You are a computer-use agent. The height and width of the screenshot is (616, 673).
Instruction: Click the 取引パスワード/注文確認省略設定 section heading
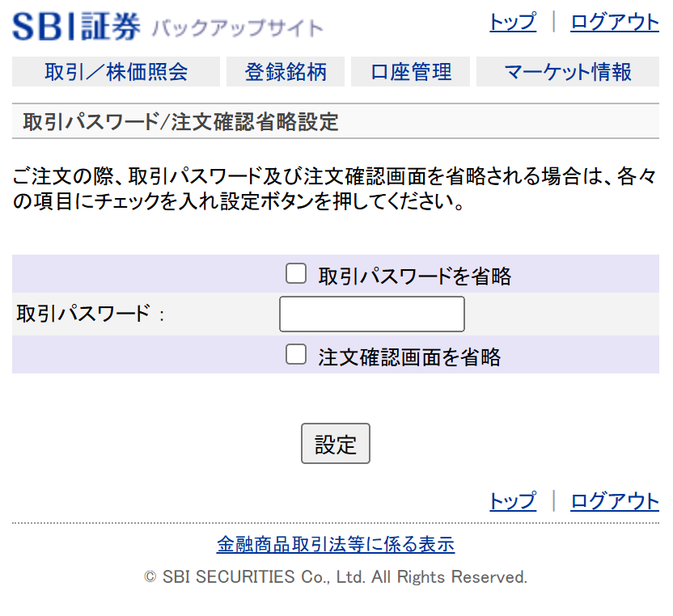point(180,122)
